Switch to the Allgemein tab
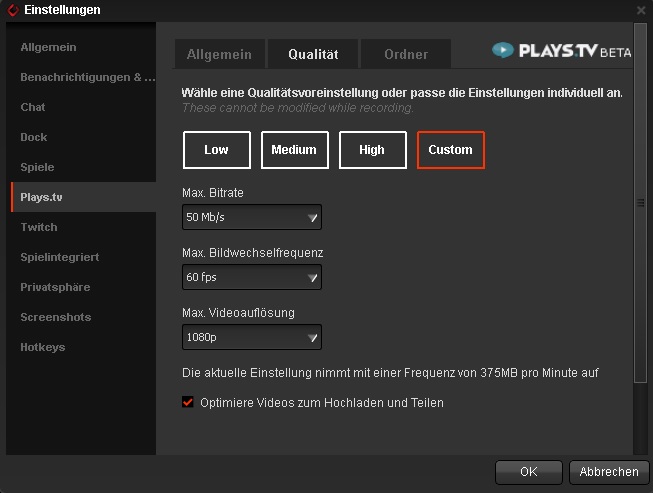The height and width of the screenshot is (493, 653). coord(219,54)
